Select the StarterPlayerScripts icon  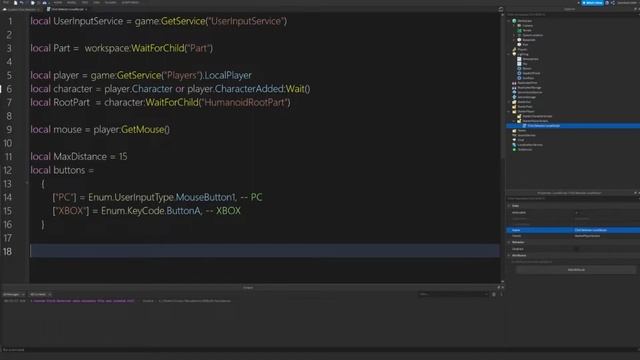click(x=519, y=121)
